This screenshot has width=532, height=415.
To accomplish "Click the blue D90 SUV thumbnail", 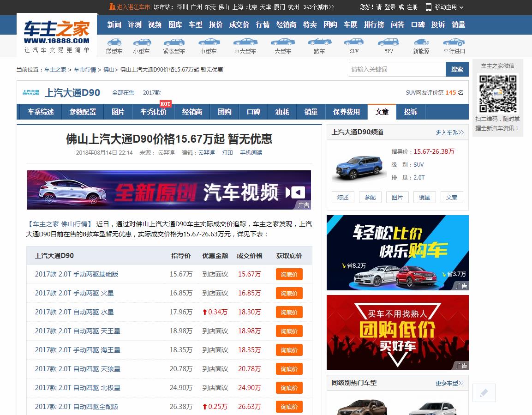I will (x=359, y=167).
